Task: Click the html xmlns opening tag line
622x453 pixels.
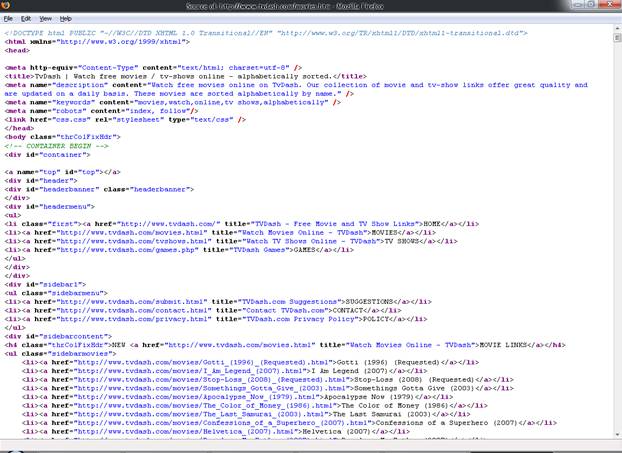Action: (97, 42)
